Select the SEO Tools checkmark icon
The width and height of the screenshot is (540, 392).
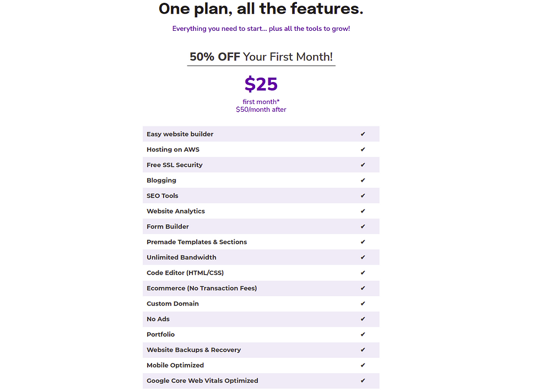point(363,196)
